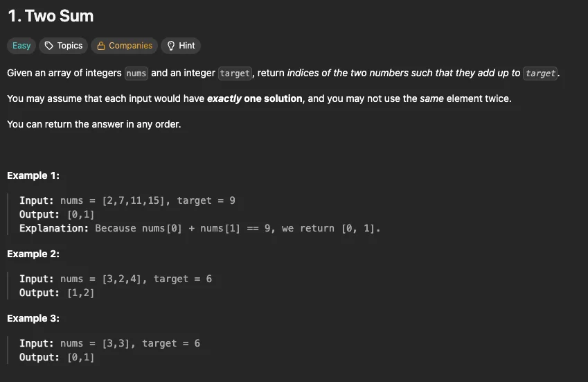This screenshot has height=382, width=588.
Task: Click the Easy difficulty badge
Action: coord(21,46)
